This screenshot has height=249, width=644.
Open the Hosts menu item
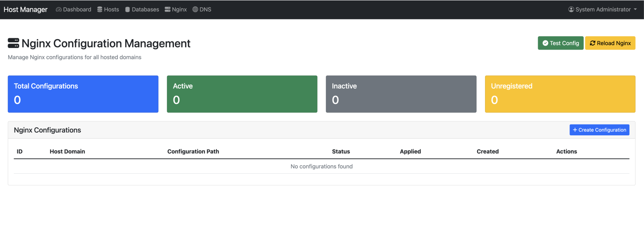111,9
